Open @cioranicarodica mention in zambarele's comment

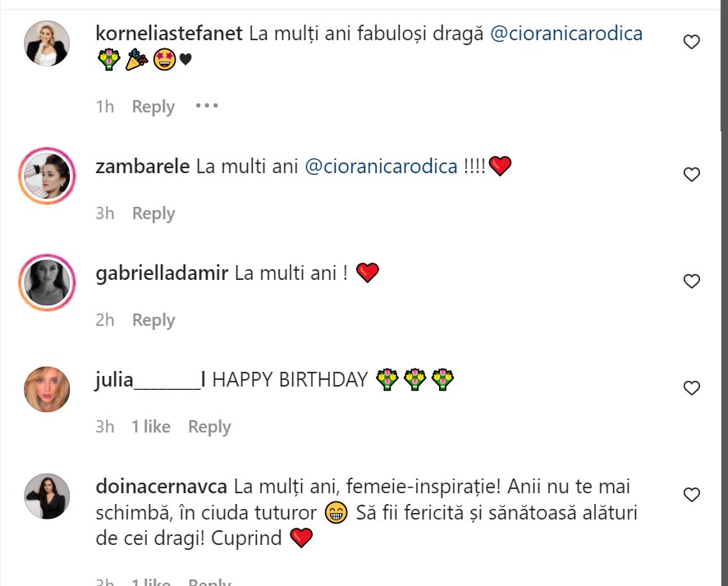point(381,167)
